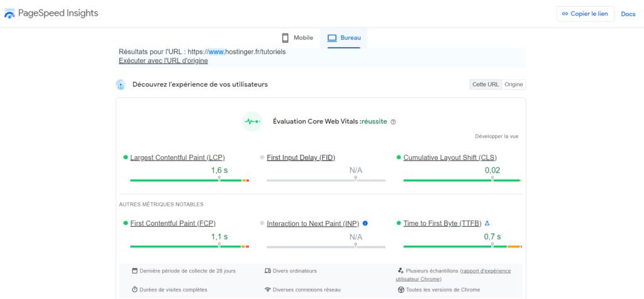
Task: Click the LCP distribution progress bar
Action: pyautogui.click(x=189, y=181)
